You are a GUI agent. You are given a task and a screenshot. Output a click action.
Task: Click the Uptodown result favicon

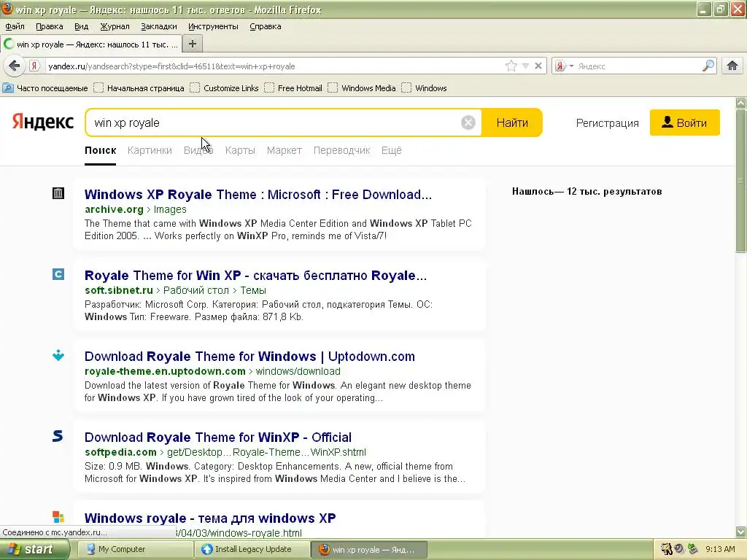pos(58,355)
